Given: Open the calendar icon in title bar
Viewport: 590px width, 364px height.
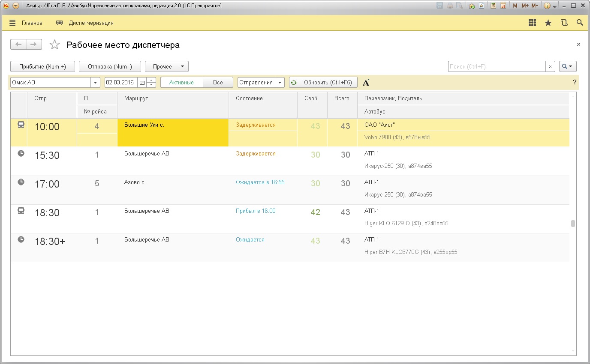Looking at the screenshot, I should coord(503,6).
